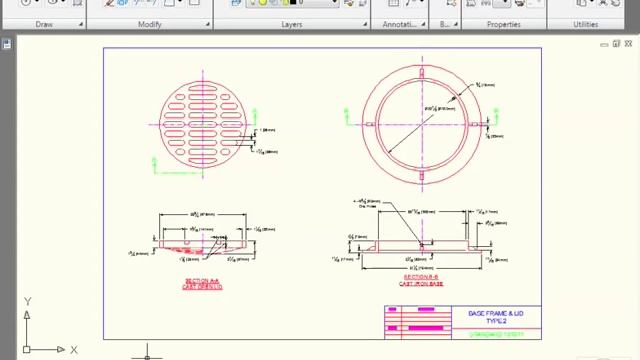This screenshot has height=360, width=640.
Task: Close the drawing window
Action: [629, 43]
